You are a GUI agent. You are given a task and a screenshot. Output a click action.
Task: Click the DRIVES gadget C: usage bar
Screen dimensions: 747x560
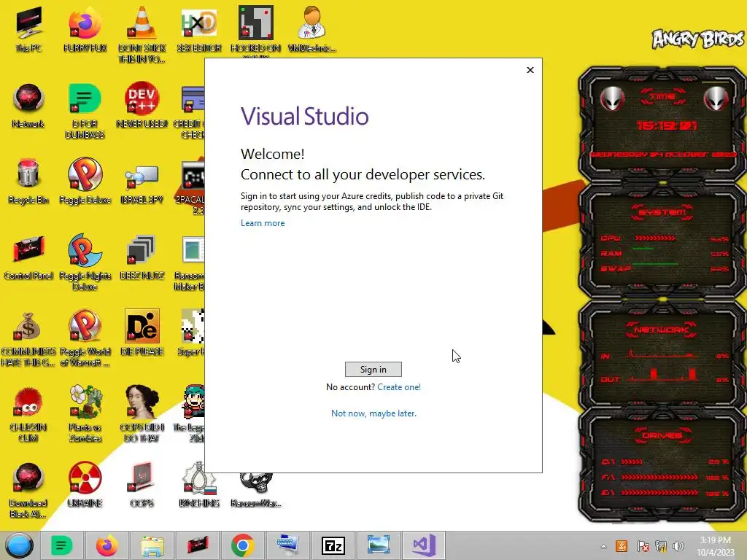point(664,462)
